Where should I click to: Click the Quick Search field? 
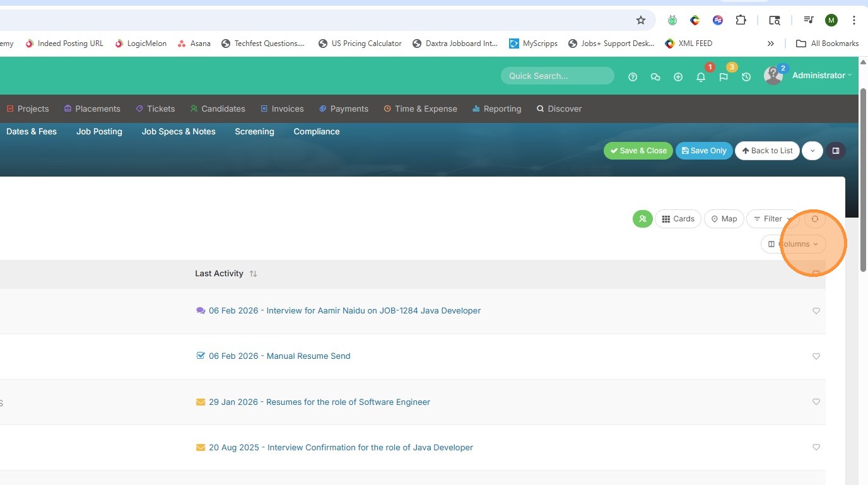click(x=558, y=76)
